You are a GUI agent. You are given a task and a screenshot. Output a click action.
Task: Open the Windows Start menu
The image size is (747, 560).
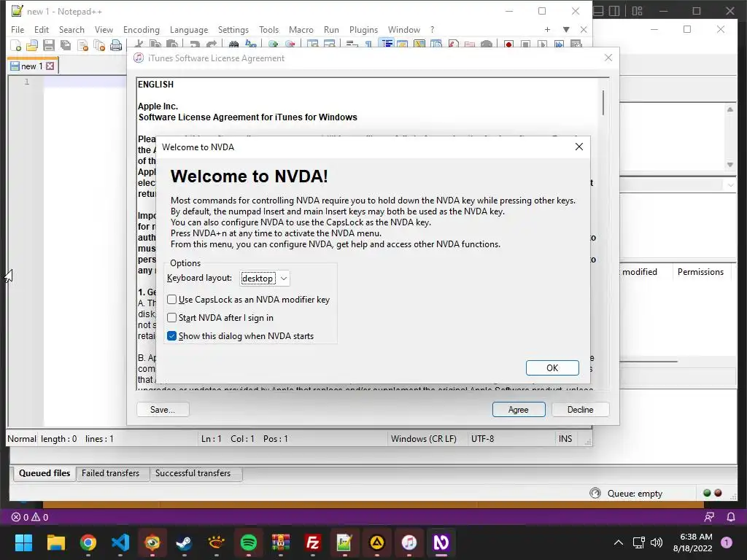[x=23, y=542]
